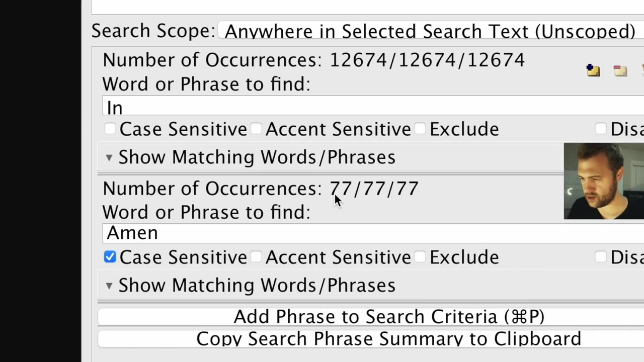Click the add search phrase plus icon

593,70
